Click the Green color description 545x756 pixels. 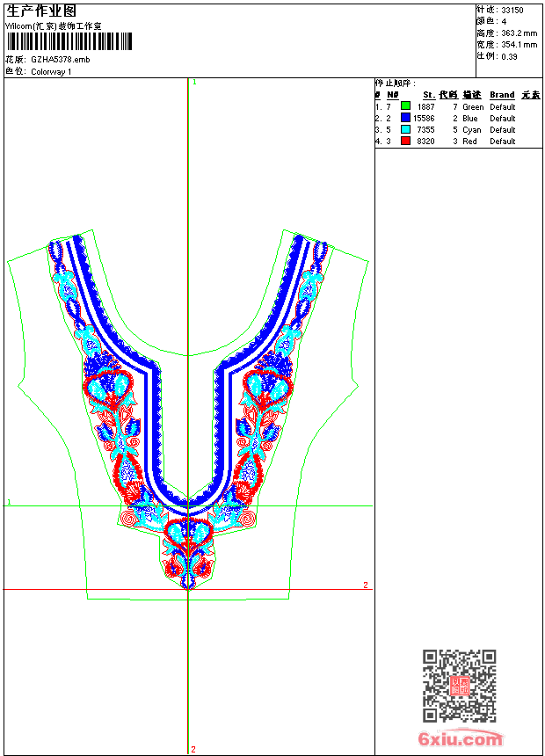coord(473,107)
